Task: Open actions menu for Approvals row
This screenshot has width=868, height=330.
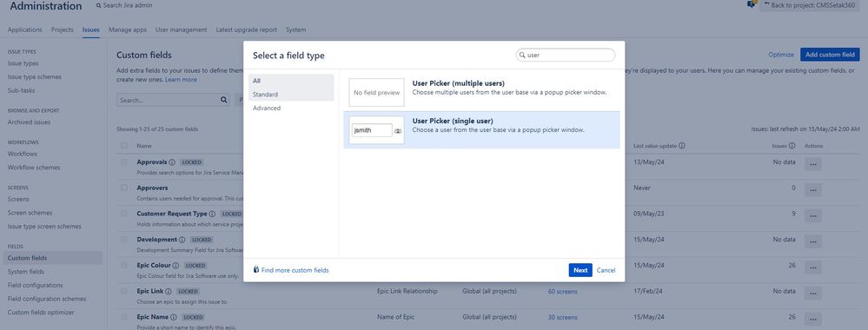Action: pyautogui.click(x=812, y=164)
